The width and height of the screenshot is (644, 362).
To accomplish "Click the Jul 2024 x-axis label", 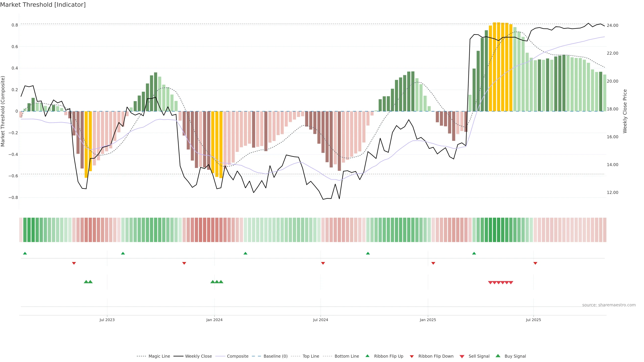I will pyautogui.click(x=320, y=320).
